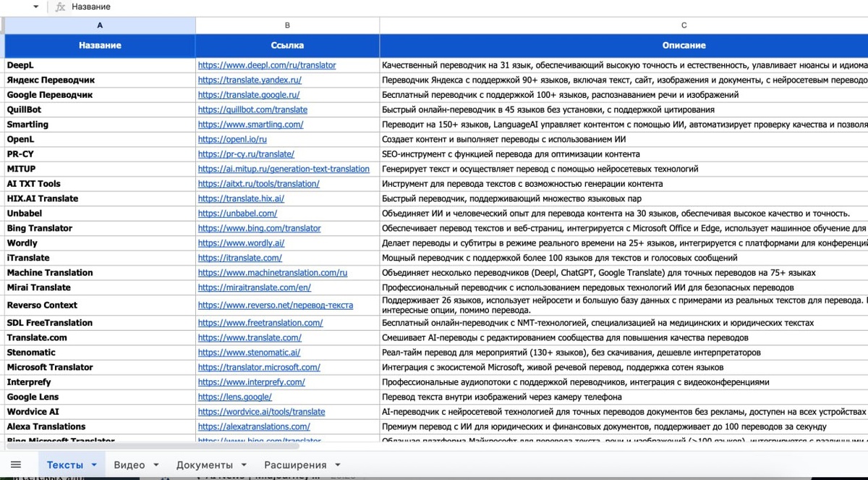The height and width of the screenshot is (480, 868).
Task: Select the Название header cell
Action: pyautogui.click(x=100, y=45)
